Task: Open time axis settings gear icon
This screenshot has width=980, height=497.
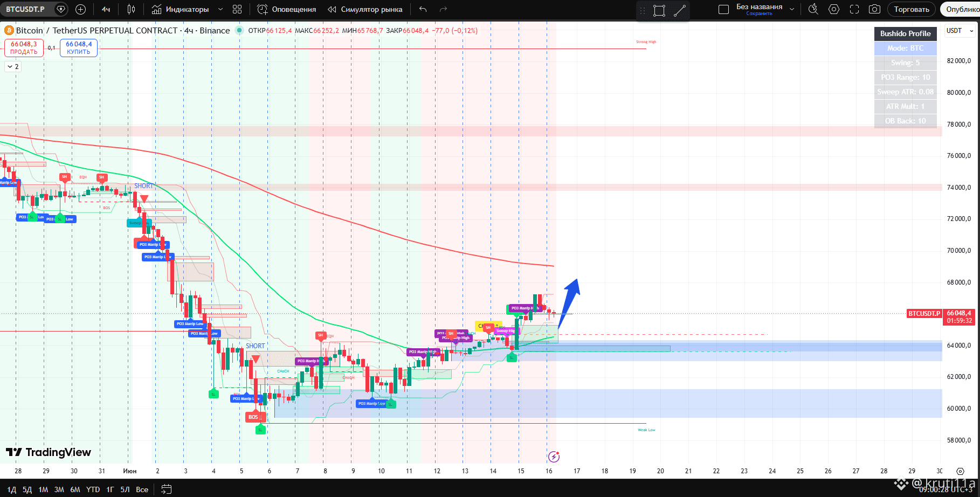Action: click(960, 471)
